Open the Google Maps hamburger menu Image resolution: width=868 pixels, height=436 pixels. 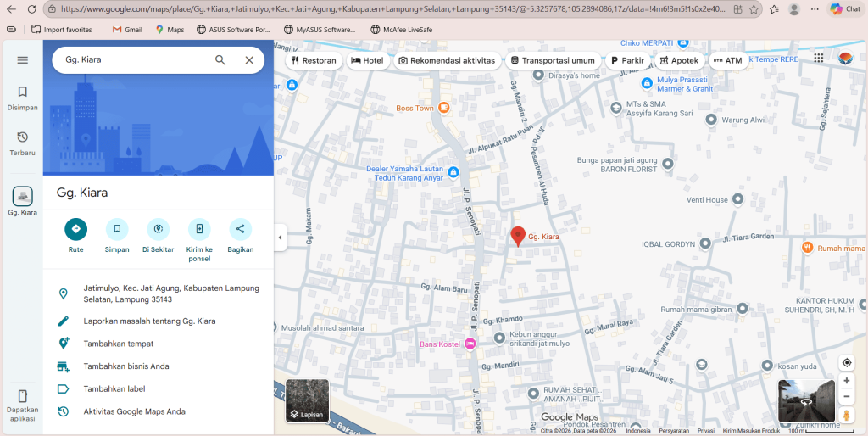[23, 60]
